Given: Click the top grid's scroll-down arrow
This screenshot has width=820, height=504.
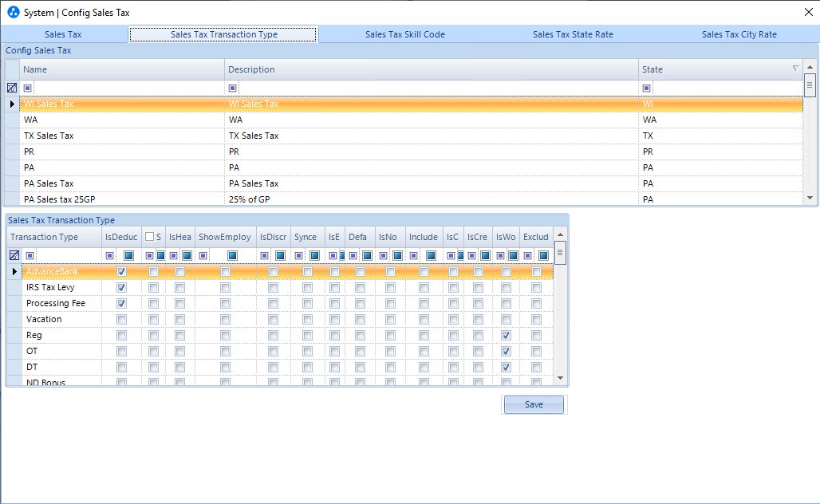Looking at the screenshot, I should tap(810, 198).
